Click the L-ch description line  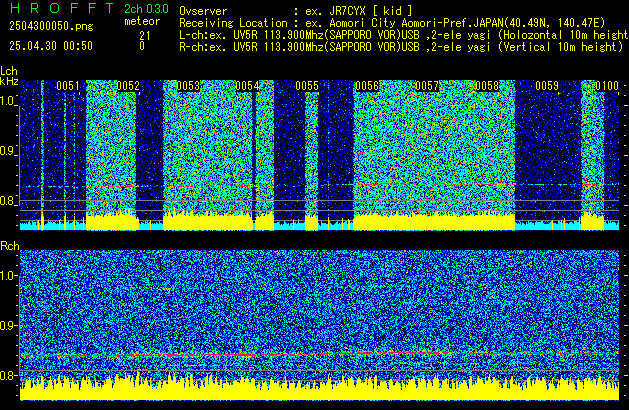click(404, 35)
